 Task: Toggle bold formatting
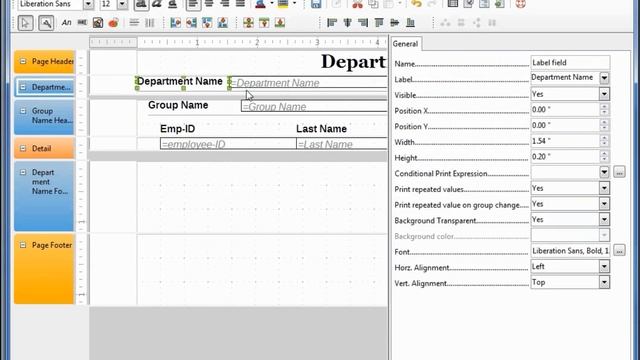(141, 4)
